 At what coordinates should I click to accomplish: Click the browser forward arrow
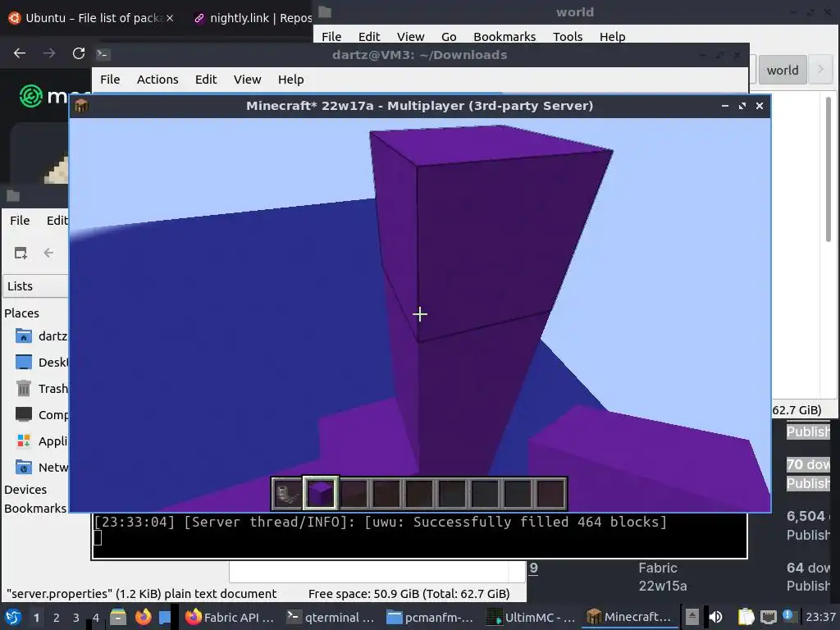pyautogui.click(x=49, y=53)
